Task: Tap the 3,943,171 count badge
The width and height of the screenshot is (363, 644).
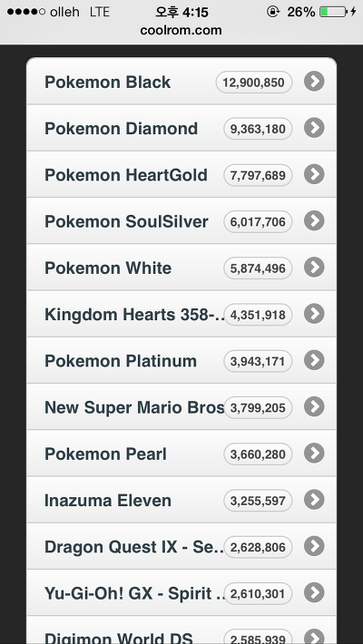Action: coord(258,361)
